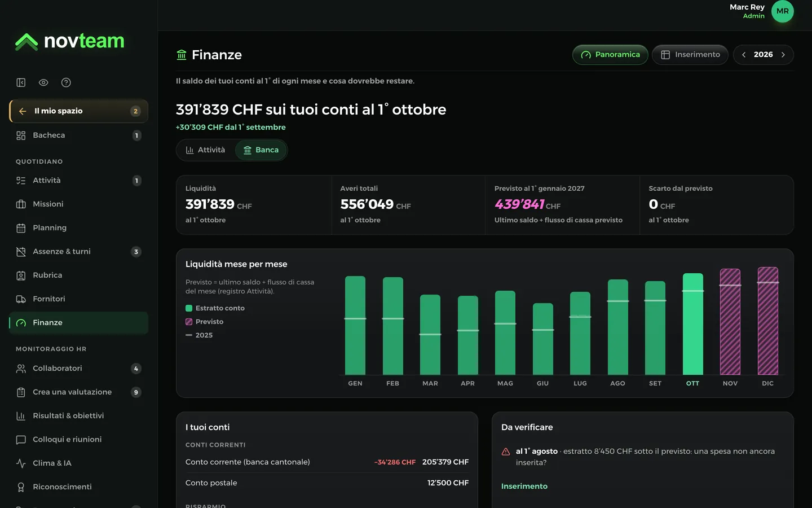Open Bacheca dashboard icon

coord(21,135)
